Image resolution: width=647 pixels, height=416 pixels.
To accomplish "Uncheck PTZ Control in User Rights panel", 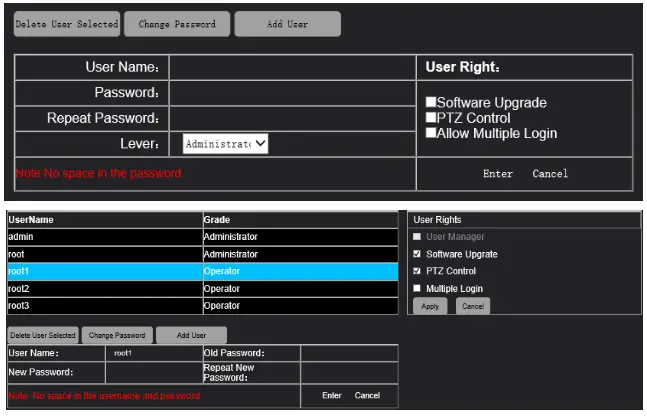I will [x=417, y=271].
